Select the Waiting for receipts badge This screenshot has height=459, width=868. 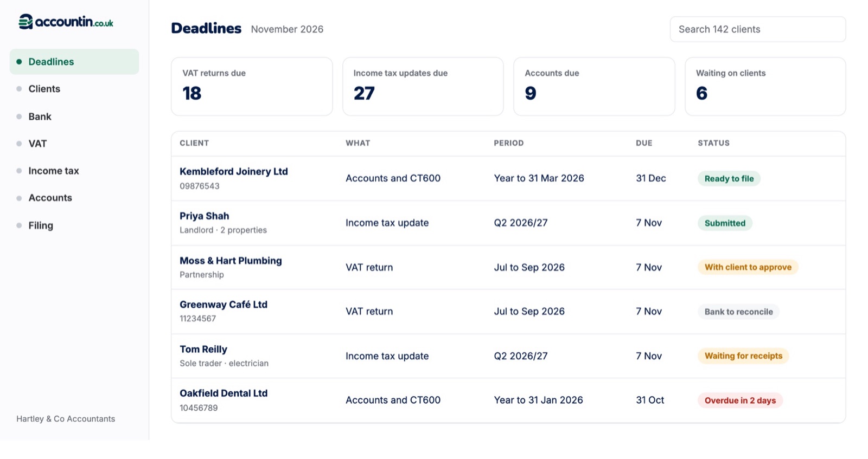pos(743,356)
